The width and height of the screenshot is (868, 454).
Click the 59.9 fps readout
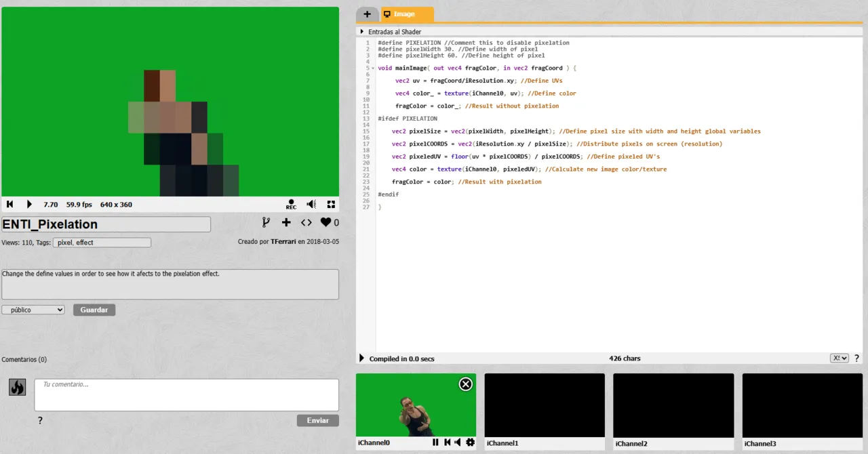coord(79,204)
